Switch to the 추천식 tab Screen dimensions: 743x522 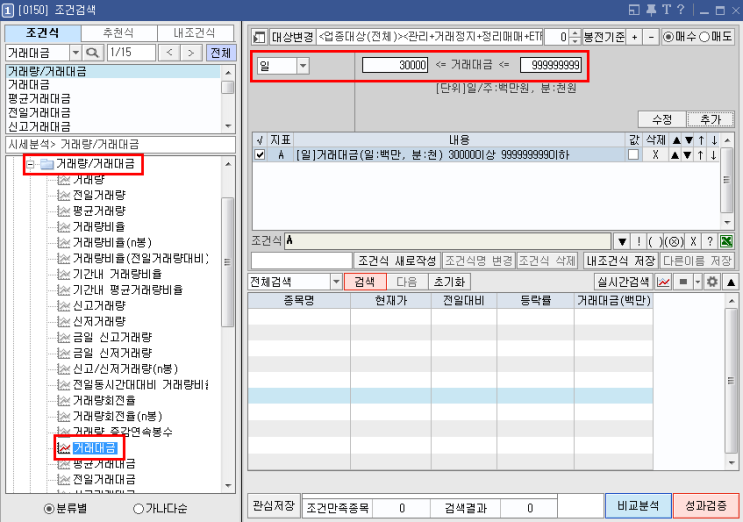click(118, 33)
